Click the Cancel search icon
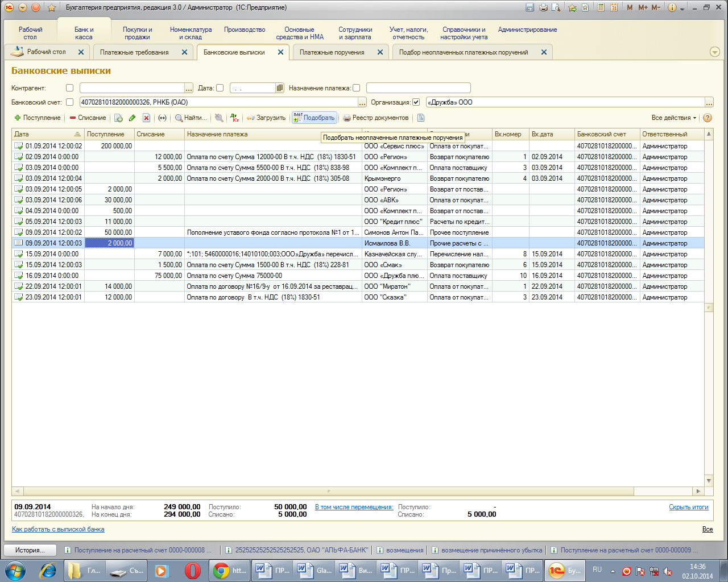 pyautogui.click(x=218, y=118)
